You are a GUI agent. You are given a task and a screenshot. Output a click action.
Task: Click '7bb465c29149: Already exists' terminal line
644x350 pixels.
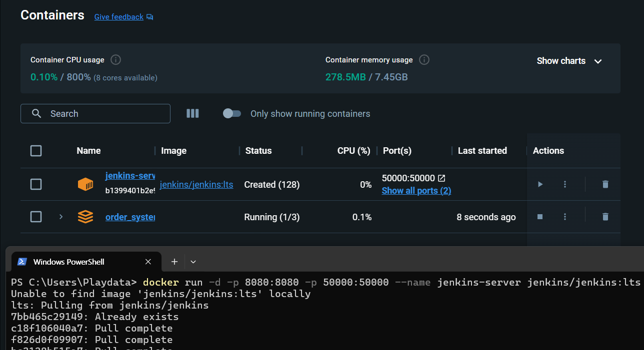pos(94,317)
